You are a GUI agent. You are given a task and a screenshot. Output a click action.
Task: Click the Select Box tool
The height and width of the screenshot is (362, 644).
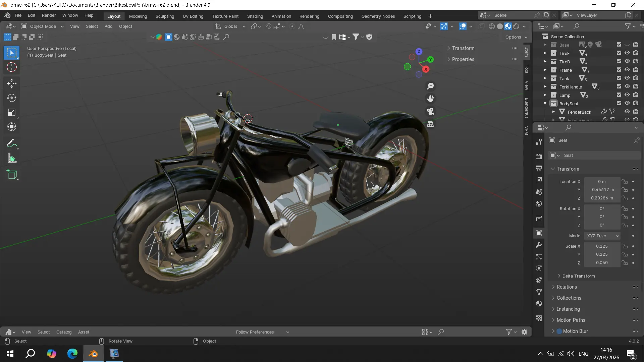coord(12,53)
